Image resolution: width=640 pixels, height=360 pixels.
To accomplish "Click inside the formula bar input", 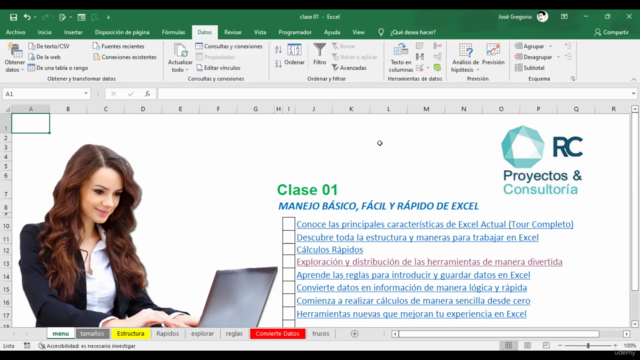I will tap(394, 94).
